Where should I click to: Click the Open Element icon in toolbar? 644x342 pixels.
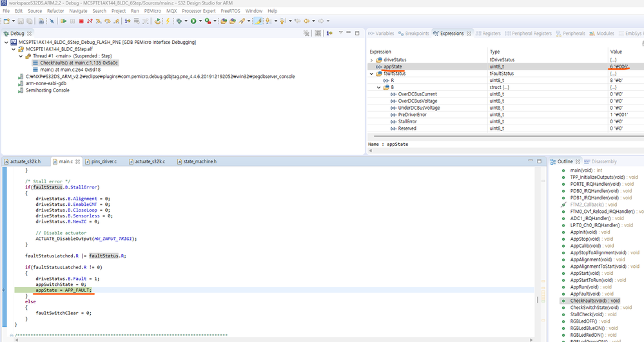[224, 21]
